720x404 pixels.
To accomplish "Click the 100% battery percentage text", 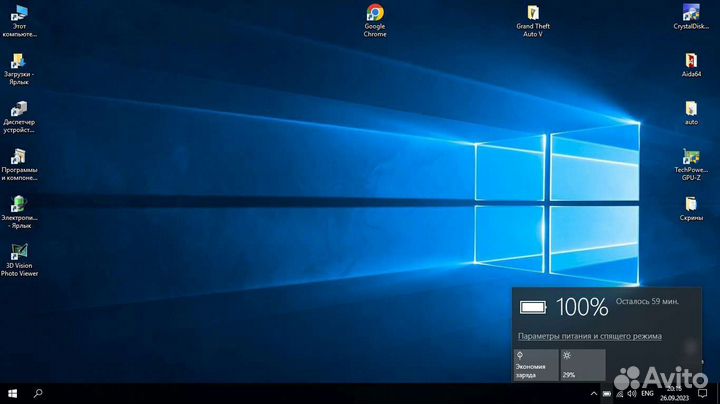I will click(582, 307).
